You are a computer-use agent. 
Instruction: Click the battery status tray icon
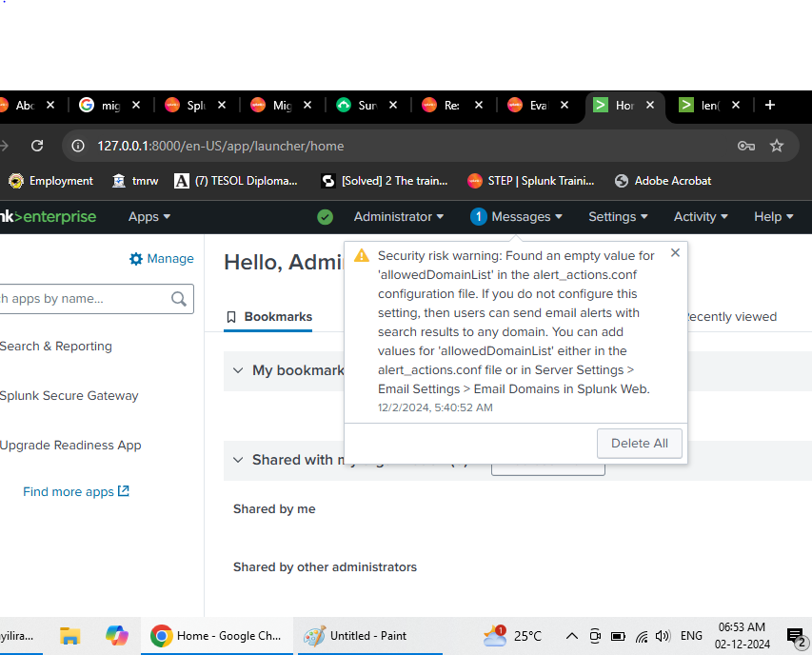[618, 636]
